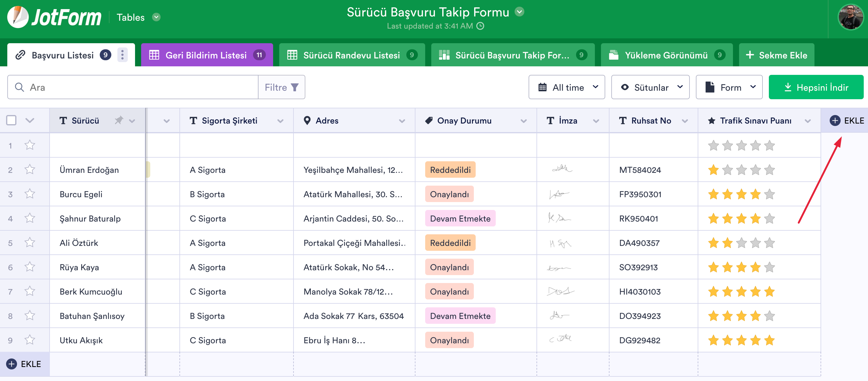Click the plus EKLE column icon
Screen dimensions: 868x381
[835, 121]
